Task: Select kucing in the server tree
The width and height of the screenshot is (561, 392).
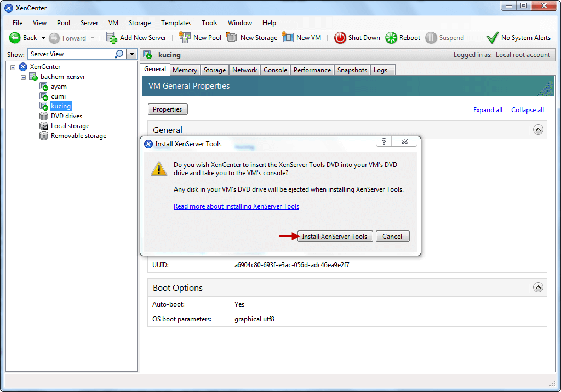Action: pyautogui.click(x=61, y=106)
